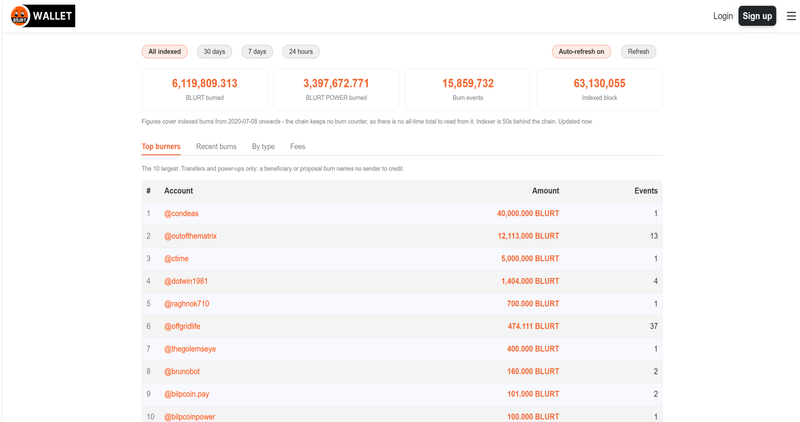Image resolution: width=800 pixels, height=422 pixels.
Task: Select the All indexed filter
Action: click(x=165, y=52)
